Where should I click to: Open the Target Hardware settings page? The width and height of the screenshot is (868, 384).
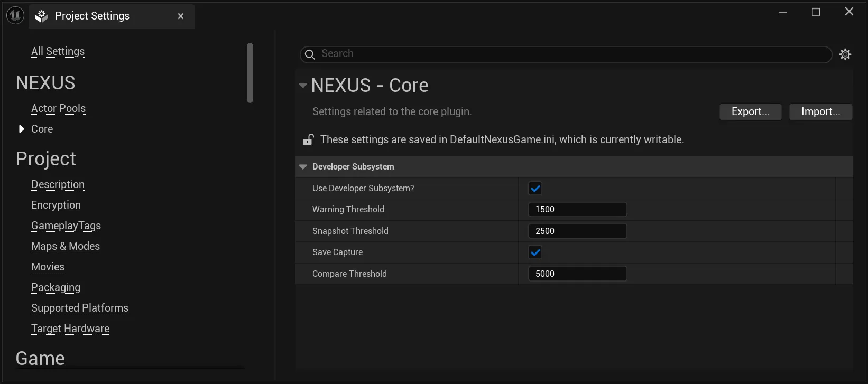click(70, 329)
